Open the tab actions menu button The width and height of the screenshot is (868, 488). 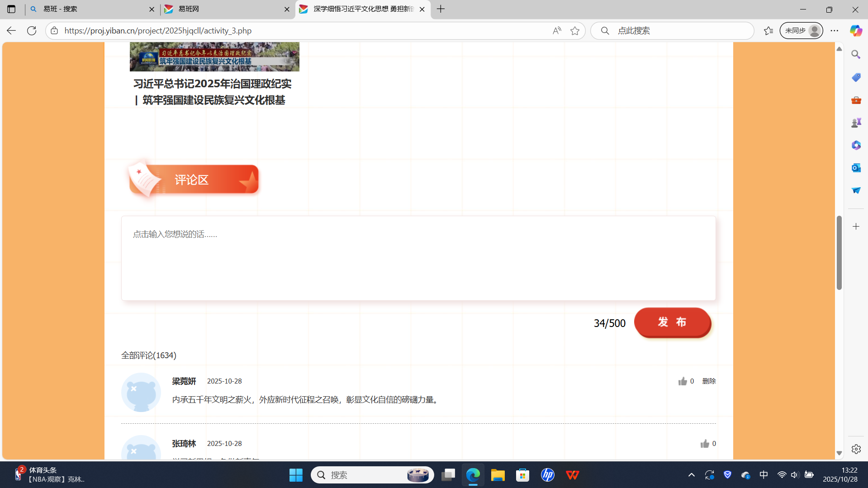click(11, 9)
